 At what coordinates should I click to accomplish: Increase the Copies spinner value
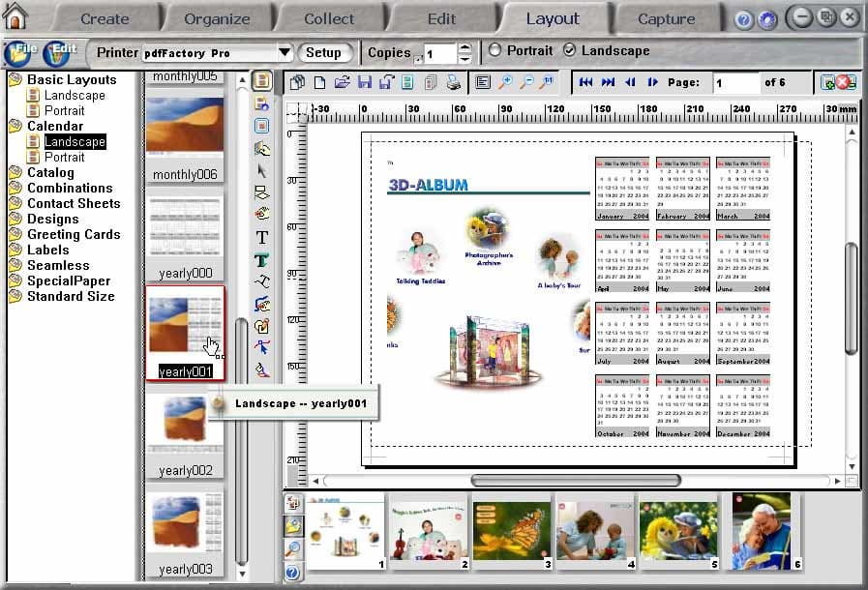pyautogui.click(x=465, y=47)
